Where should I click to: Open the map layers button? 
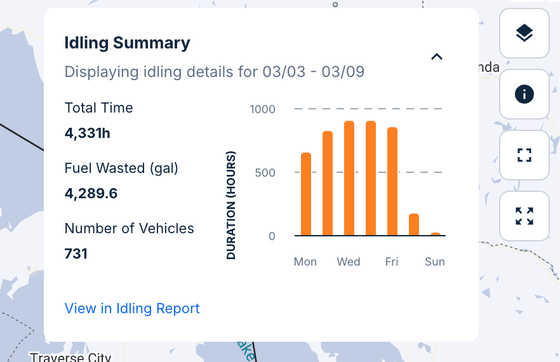[x=524, y=33]
